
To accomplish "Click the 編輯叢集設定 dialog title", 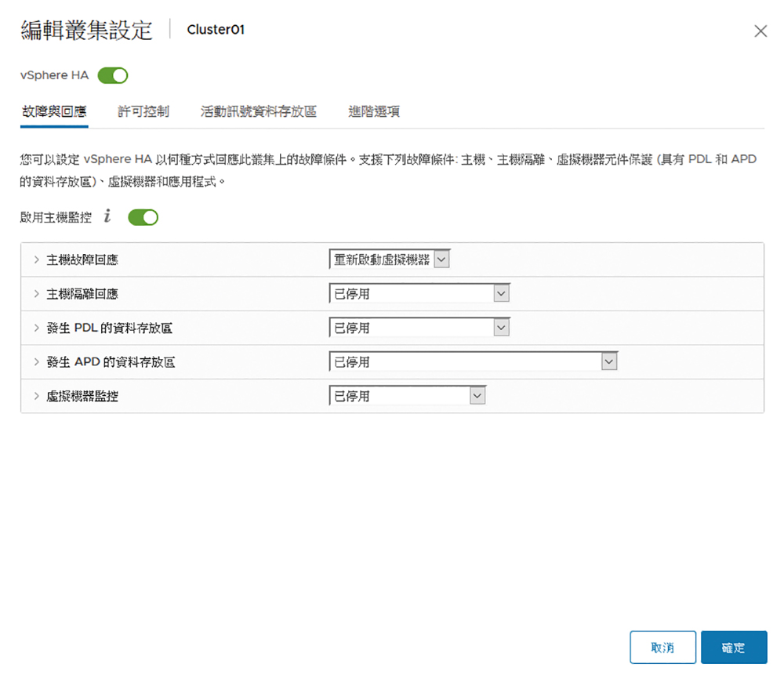I will click(86, 30).
